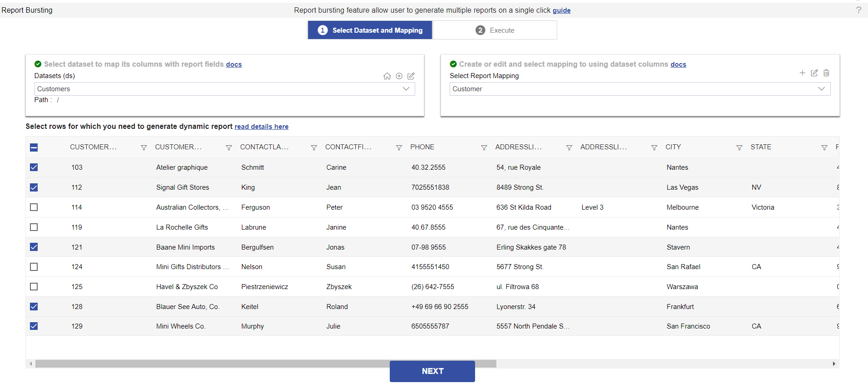
Task: Open filter for second CUSTOMER column
Action: (229, 147)
